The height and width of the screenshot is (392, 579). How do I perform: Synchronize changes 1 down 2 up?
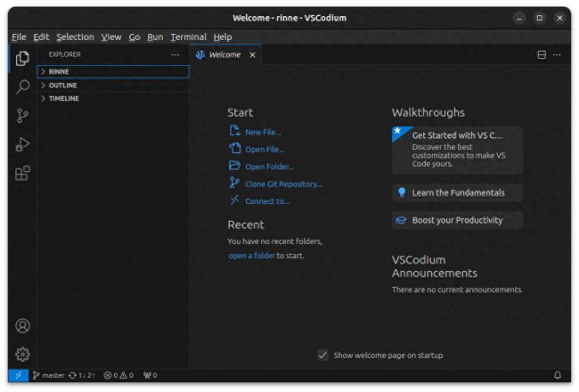point(82,375)
